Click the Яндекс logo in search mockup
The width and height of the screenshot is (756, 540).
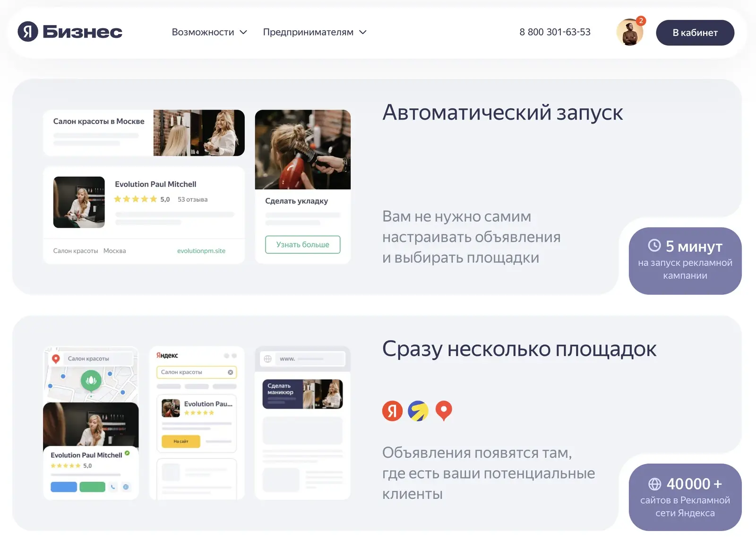pyautogui.click(x=167, y=355)
